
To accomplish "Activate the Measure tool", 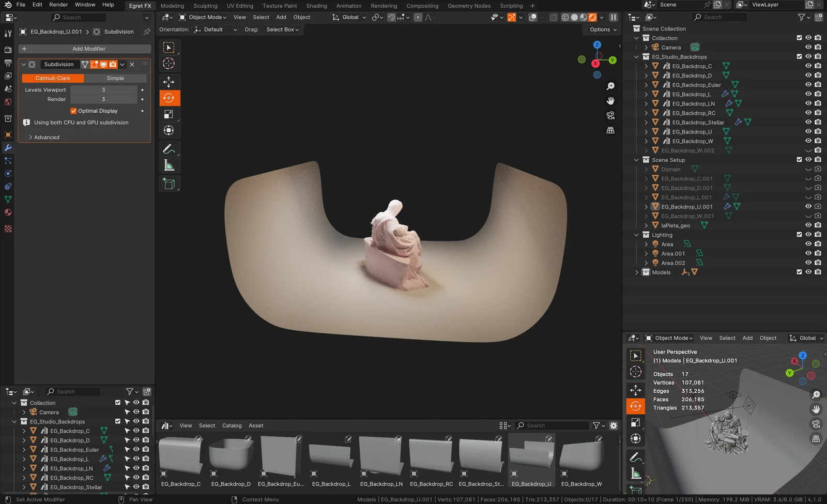I will pyautogui.click(x=169, y=165).
